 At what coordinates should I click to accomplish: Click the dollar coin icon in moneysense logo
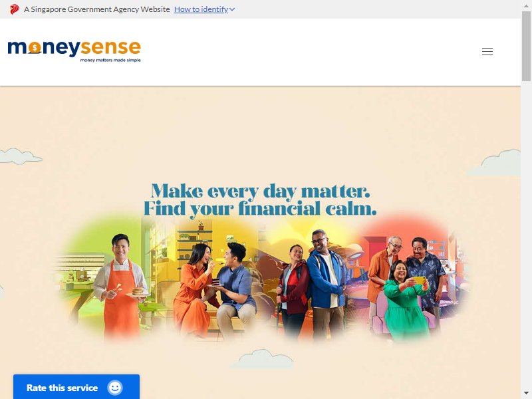(x=35, y=48)
